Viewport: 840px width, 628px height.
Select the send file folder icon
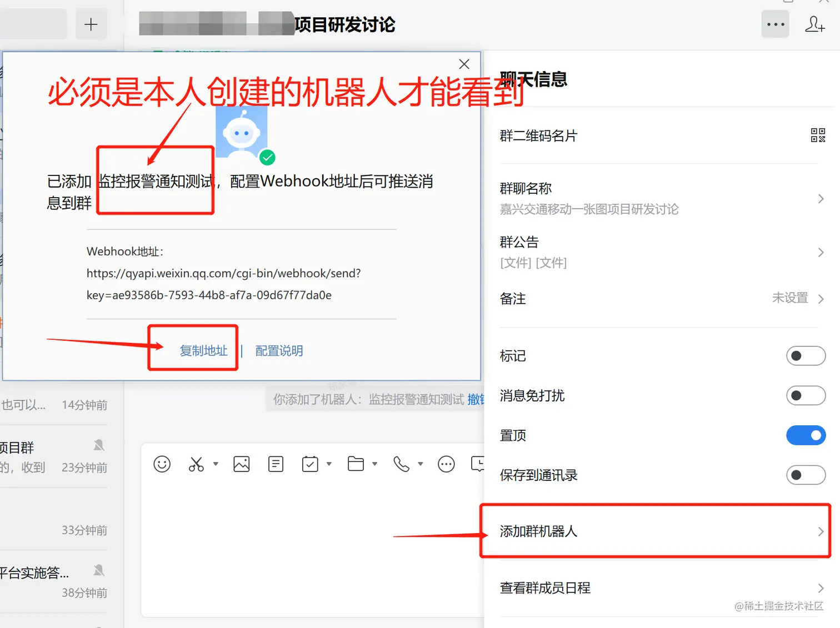coord(356,464)
